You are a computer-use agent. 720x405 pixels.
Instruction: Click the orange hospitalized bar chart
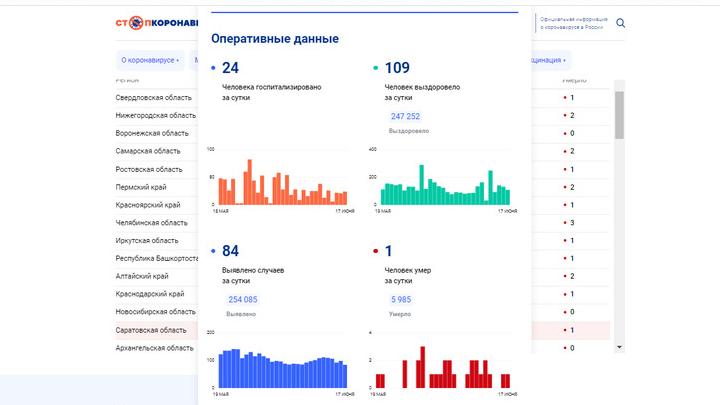283,181
